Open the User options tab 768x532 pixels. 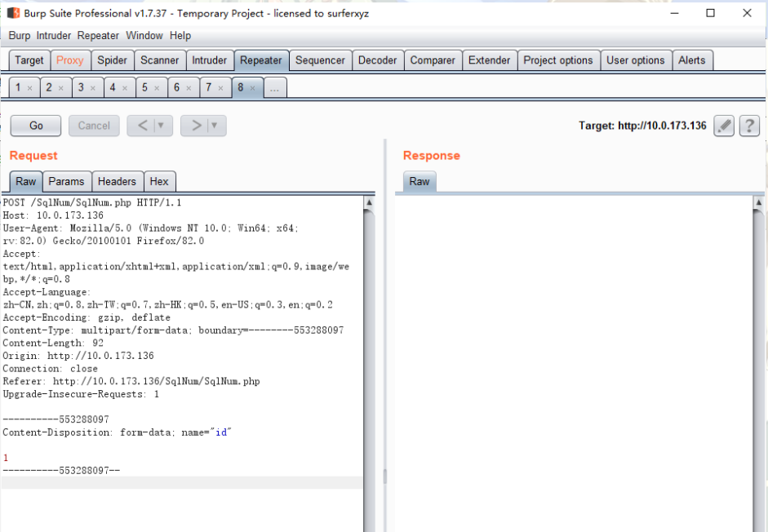pos(636,60)
